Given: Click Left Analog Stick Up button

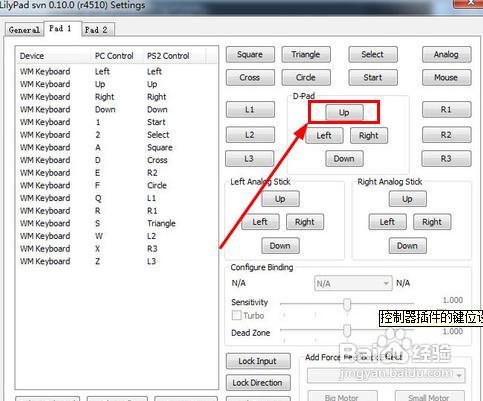Looking at the screenshot, I should pyautogui.click(x=280, y=199).
